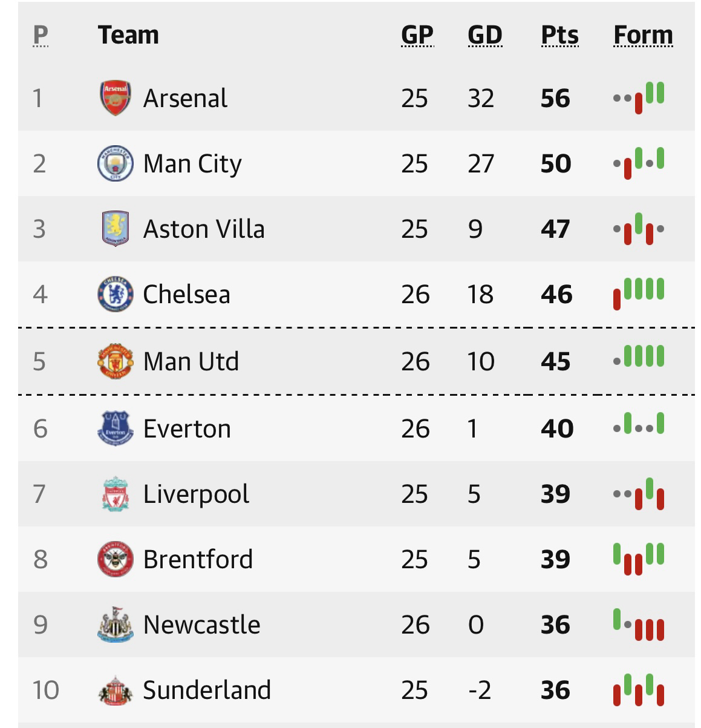Click the Brentford club crest

(115, 559)
